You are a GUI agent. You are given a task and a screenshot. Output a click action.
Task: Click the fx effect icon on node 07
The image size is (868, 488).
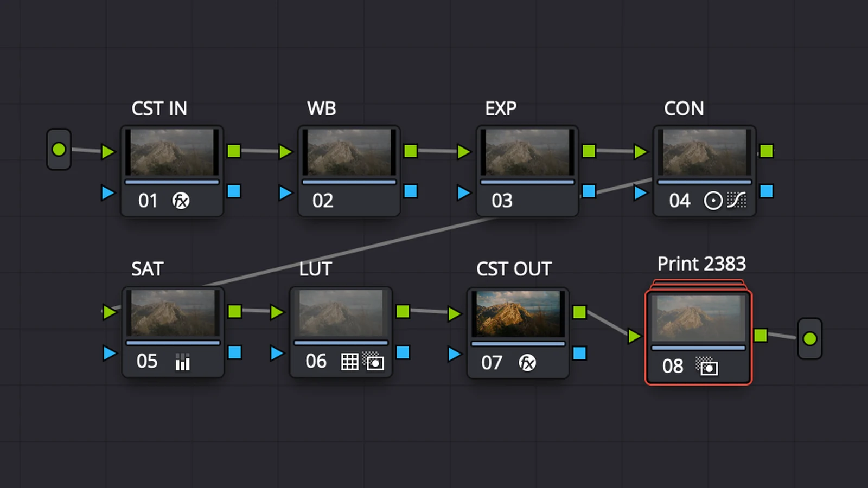[x=527, y=362]
